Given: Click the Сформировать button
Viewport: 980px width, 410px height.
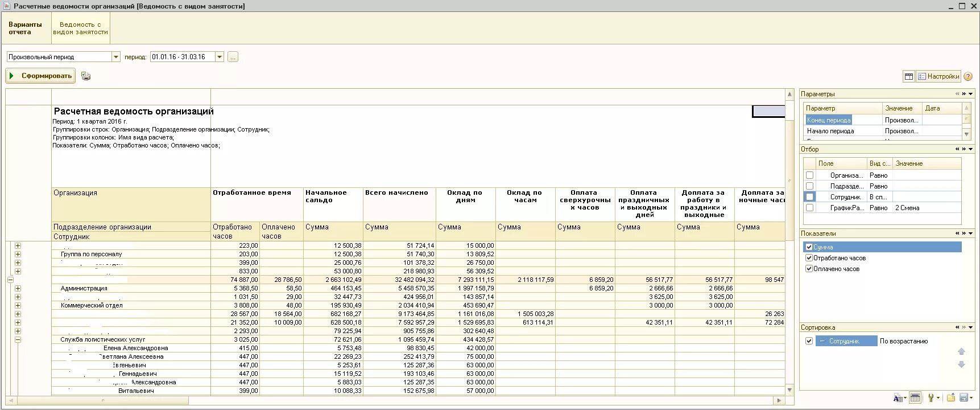Looking at the screenshot, I should click(x=40, y=76).
